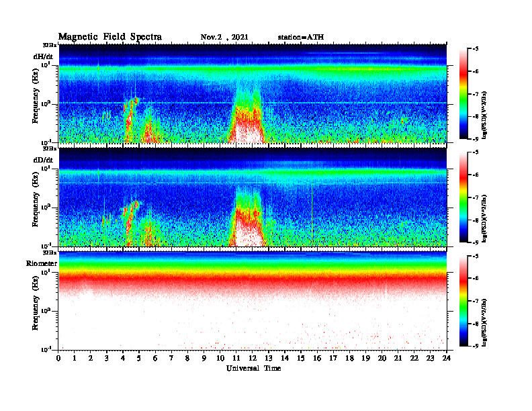Click hour "3" on the Universal Time axis
The image size is (532, 411).
coord(107,358)
